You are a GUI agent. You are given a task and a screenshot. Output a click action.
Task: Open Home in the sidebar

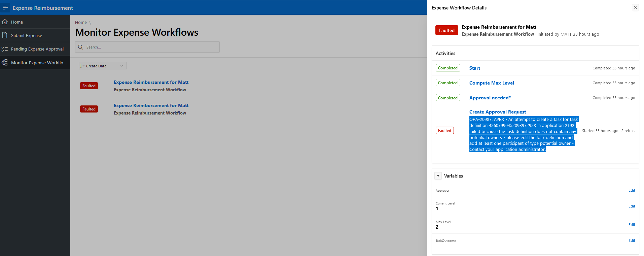[35, 22]
